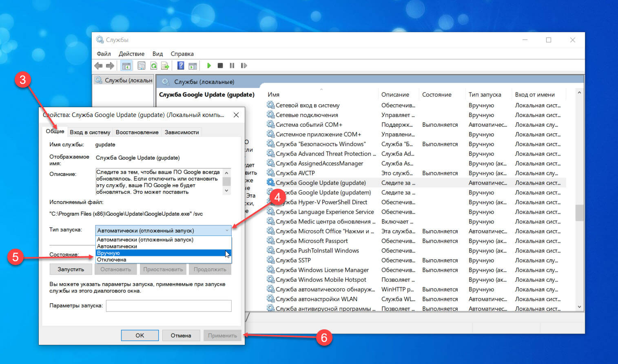Click the services list vertical scrollbar thumb
This screenshot has width=618, height=364.
pos(579,213)
